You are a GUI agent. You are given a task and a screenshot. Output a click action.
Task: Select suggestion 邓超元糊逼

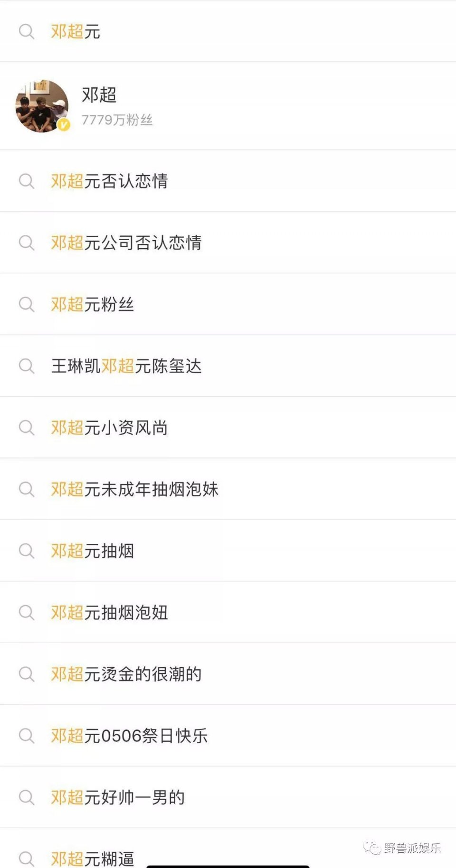pos(228,849)
